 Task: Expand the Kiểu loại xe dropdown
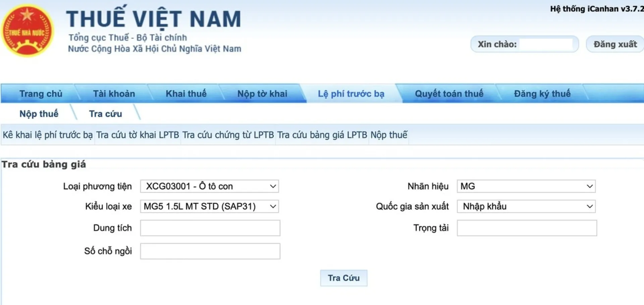[x=210, y=206]
